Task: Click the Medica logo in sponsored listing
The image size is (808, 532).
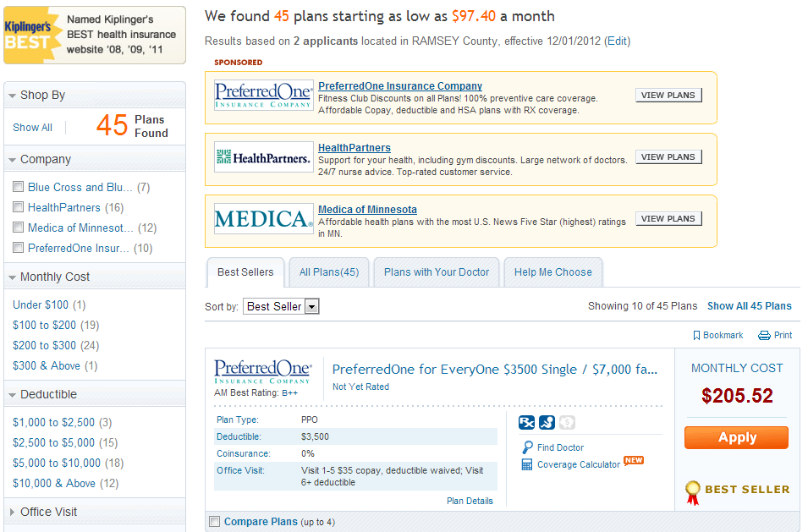Action: [263, 218]
